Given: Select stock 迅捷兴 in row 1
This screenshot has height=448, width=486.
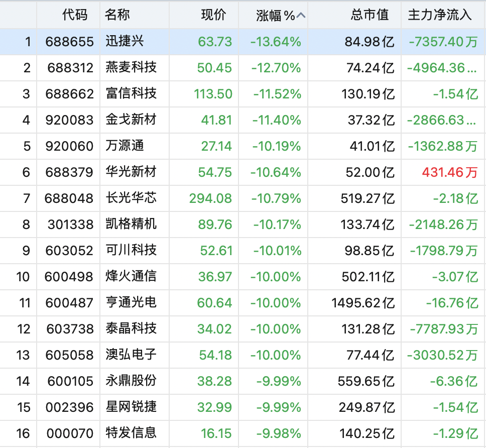Looking at the screenshot, I should coord(125,41).
